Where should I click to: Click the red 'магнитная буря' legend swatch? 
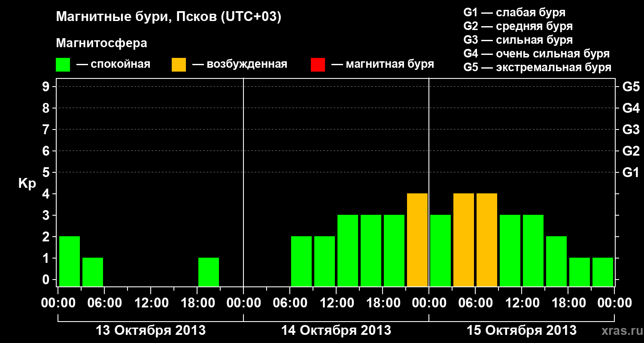318,65
